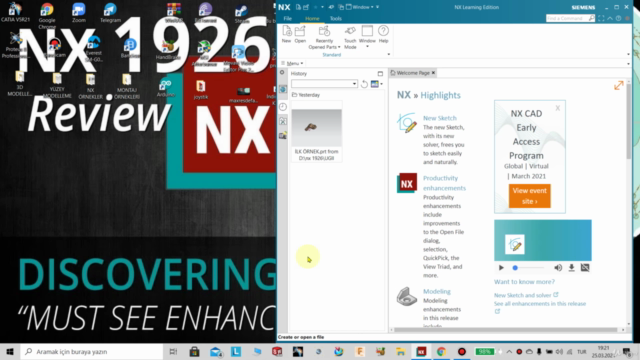Play the New Sketch video

[501, 268]
